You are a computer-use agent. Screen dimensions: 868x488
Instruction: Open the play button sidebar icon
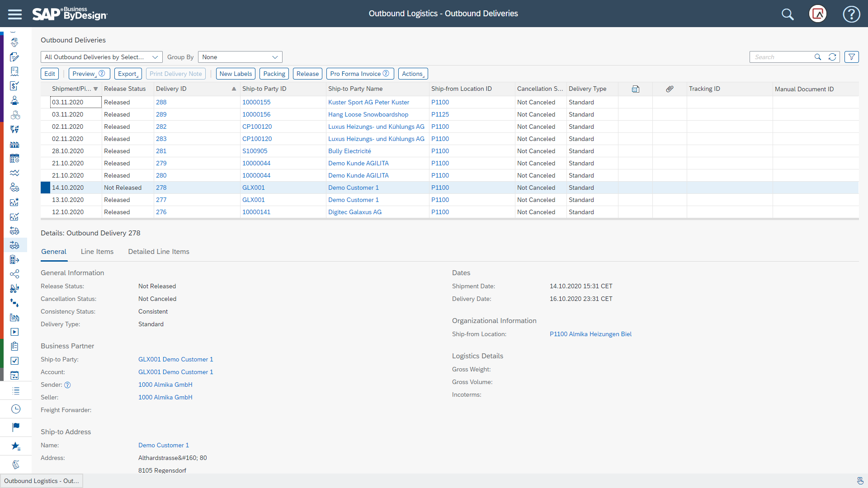[14, 332]
